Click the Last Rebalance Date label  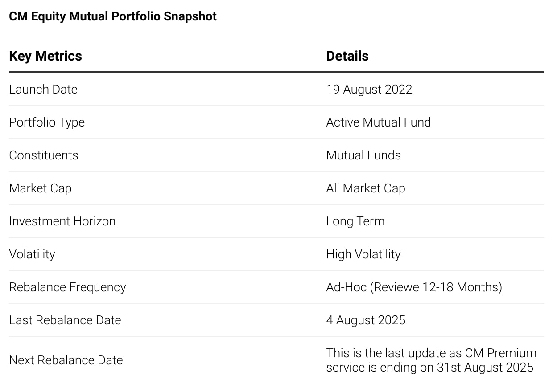pos(65,320)
